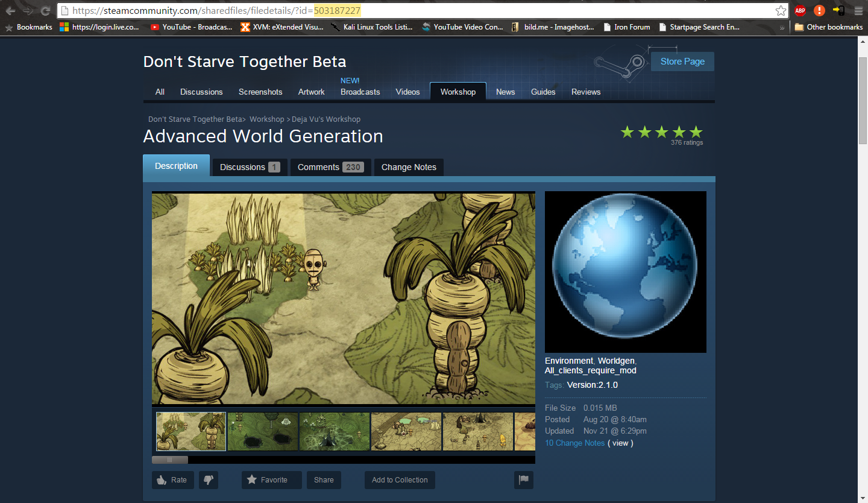Reload the page with the refresh icon
Screen dimensions: 868x503
[x=46, y=10]
